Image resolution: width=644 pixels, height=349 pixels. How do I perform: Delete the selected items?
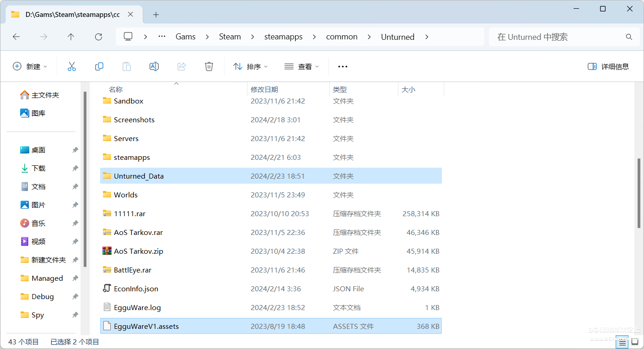tap(209, 66)
